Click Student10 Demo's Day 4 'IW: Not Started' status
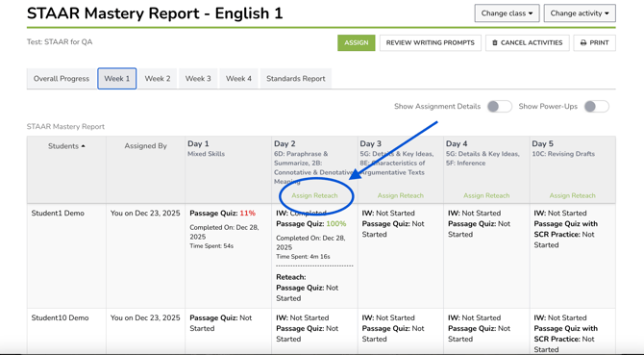 474,318
